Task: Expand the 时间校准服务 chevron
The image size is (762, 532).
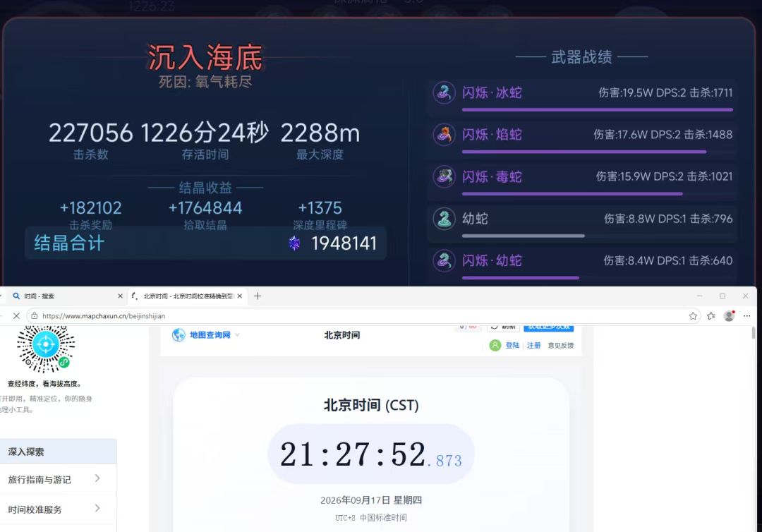Action: [x=97, y=508]
